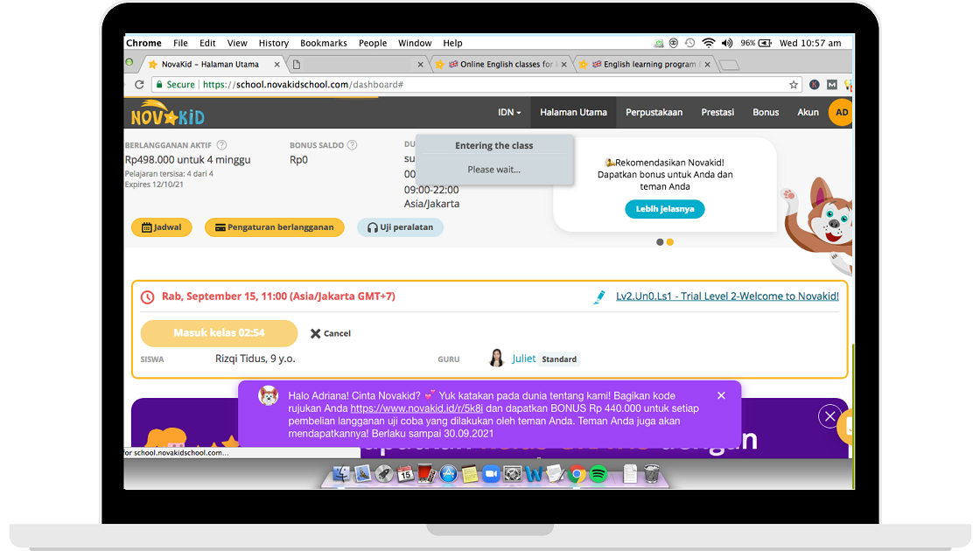
Task: Click Lebih jelasnya button
Action: (x=665, y=209)
